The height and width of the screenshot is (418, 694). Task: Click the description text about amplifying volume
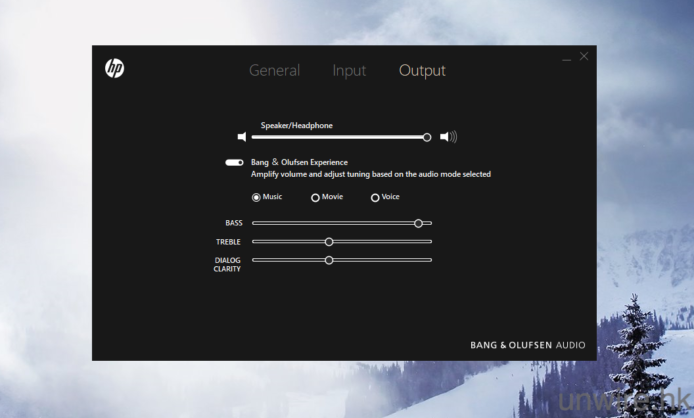click(x=370, y=174)
